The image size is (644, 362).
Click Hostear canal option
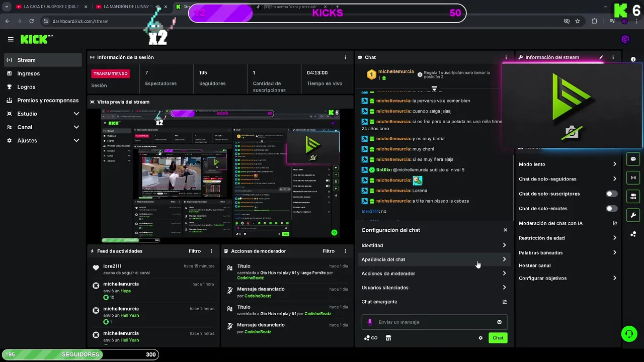pos(534,265)
